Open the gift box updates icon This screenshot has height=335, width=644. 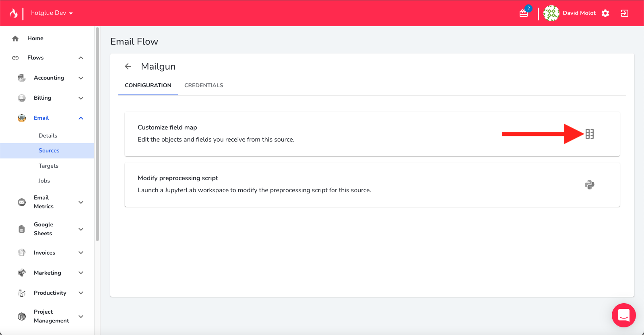pyautogui.click(x=524, y=13)
